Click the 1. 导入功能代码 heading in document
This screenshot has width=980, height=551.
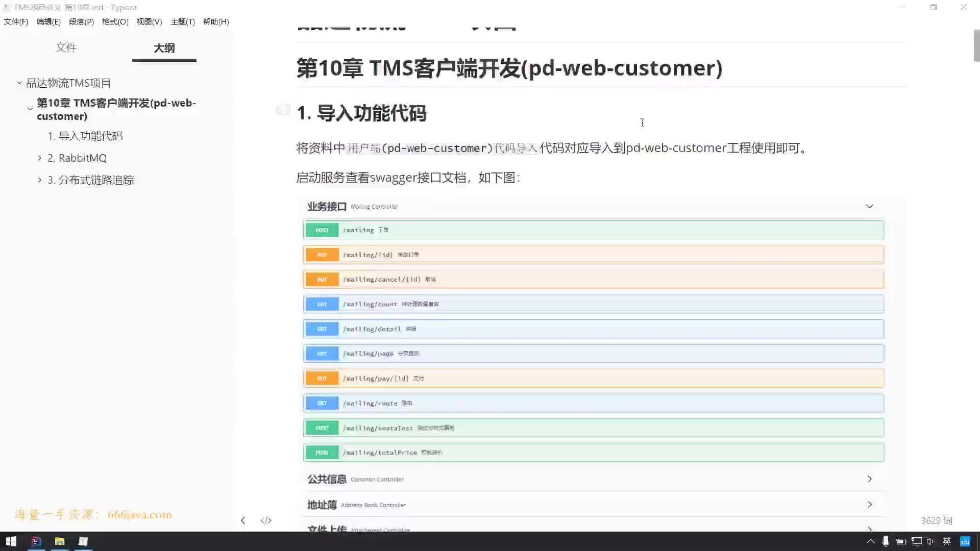pyautogui.click(x=361, y=113)
